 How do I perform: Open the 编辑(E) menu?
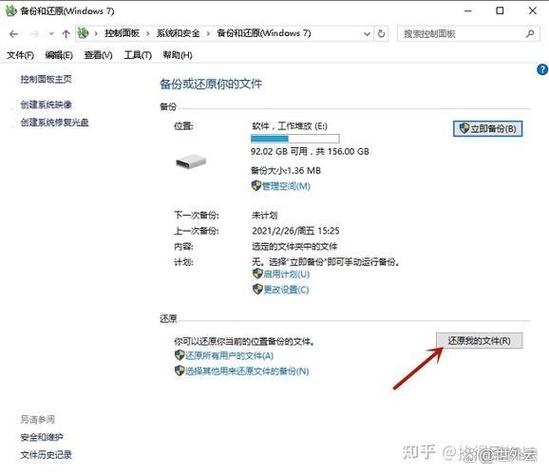tap(59, 55)
